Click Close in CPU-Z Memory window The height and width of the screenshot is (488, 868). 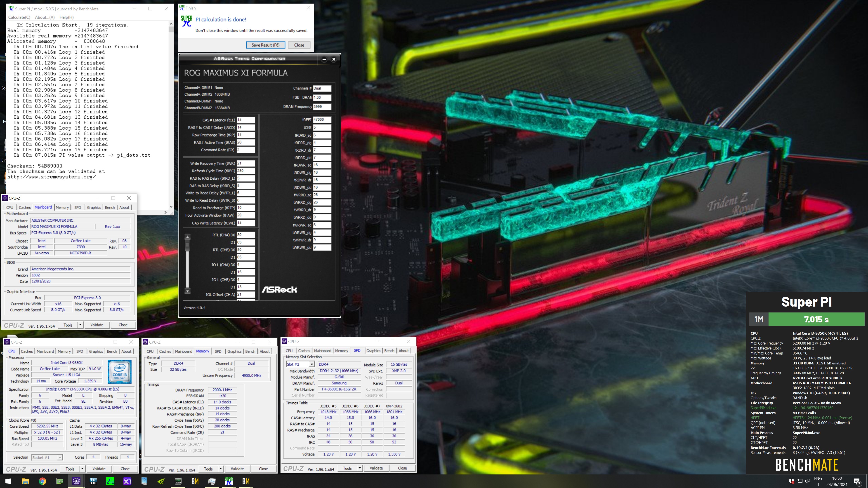click(x=263, y=469)
